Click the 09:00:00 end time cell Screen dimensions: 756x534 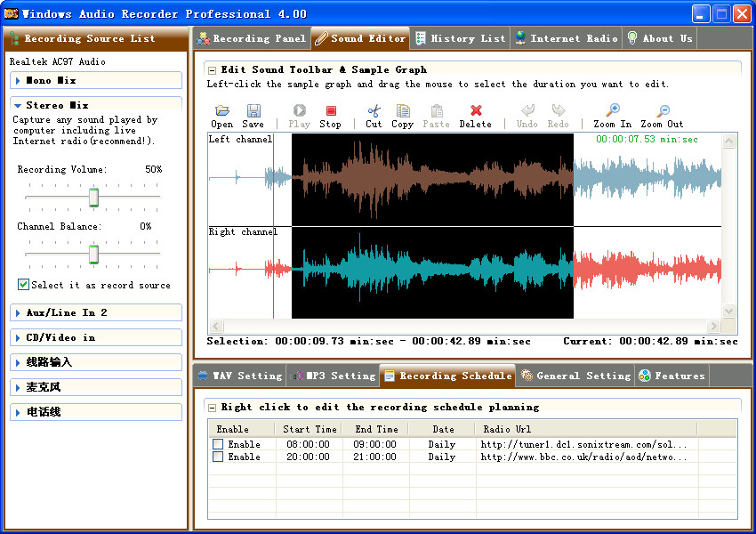point(374,444)
